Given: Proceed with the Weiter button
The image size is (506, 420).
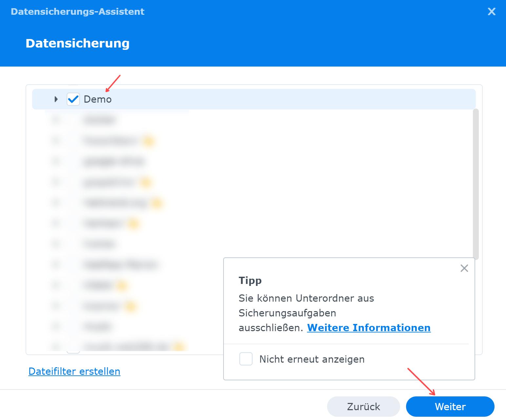Looking at the screenshot, I should point(450,407).
